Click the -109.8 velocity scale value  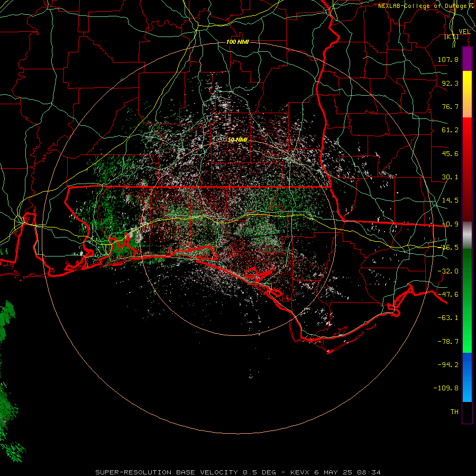point(446,388)
